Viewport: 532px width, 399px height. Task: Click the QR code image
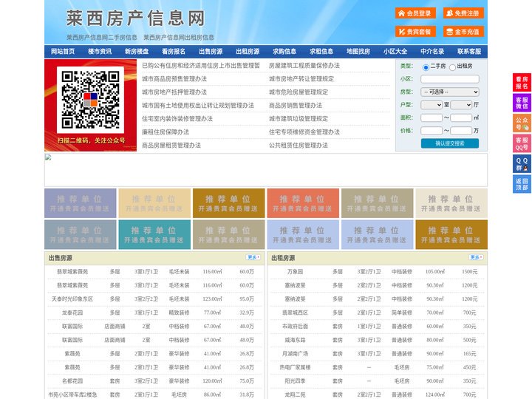(x=90, y=100)
